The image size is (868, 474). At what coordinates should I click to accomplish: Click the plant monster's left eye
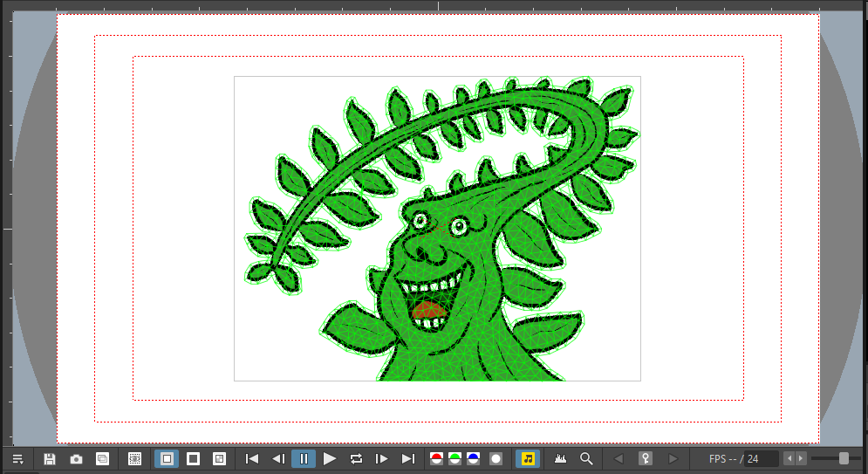(420, 222)
